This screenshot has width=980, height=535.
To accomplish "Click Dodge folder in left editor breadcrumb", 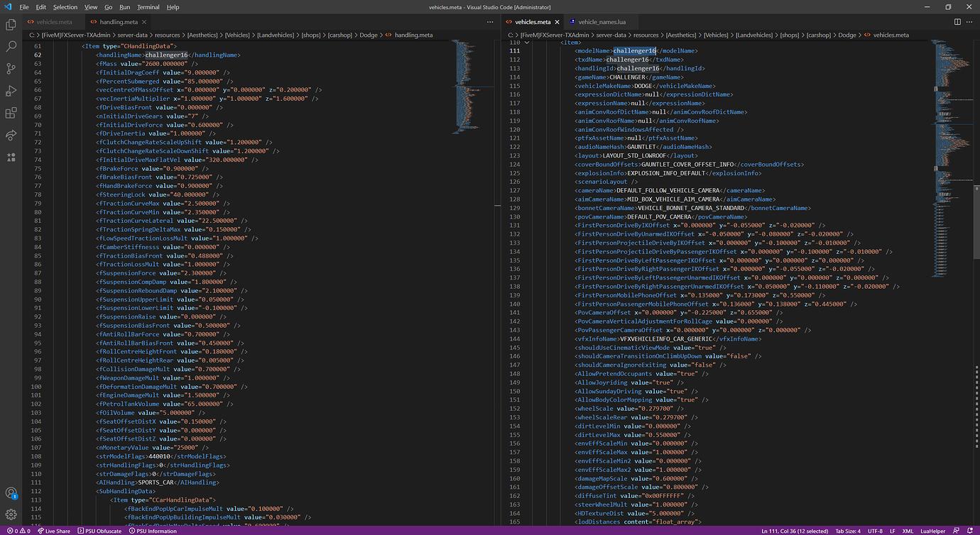I will pos(370,35).
